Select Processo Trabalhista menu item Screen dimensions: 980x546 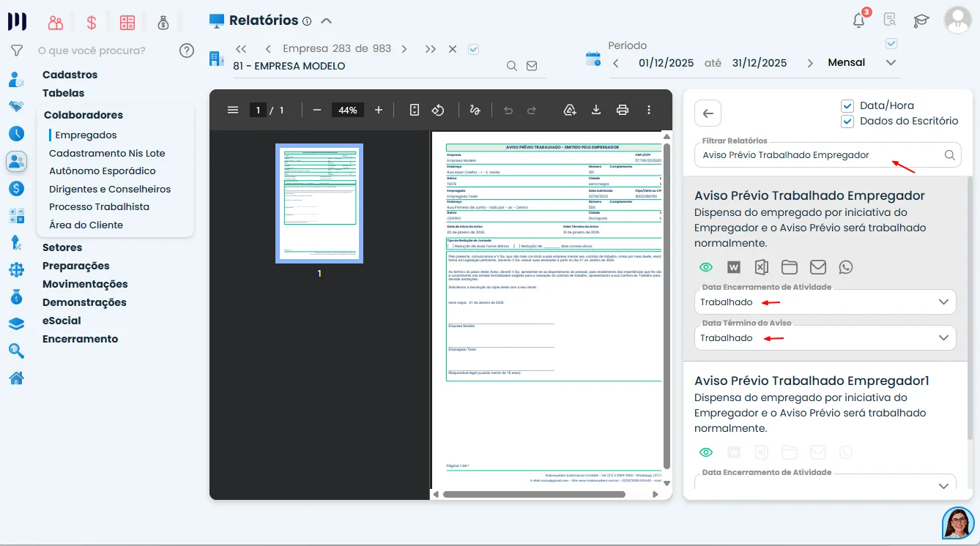click(99, 207)
